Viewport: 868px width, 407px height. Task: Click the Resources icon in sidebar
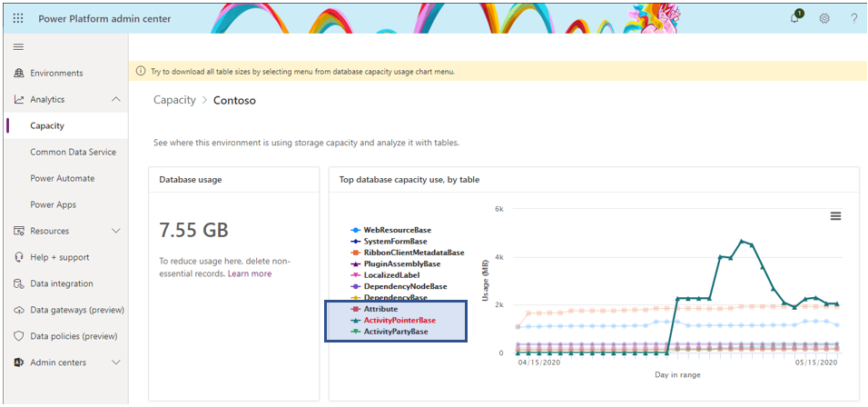coord(19,231)
